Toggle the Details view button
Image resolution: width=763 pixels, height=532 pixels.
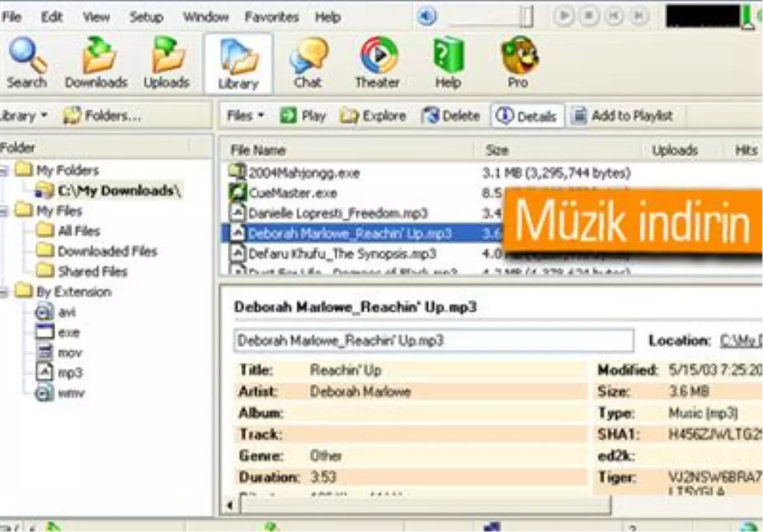[x=527, y=116]
